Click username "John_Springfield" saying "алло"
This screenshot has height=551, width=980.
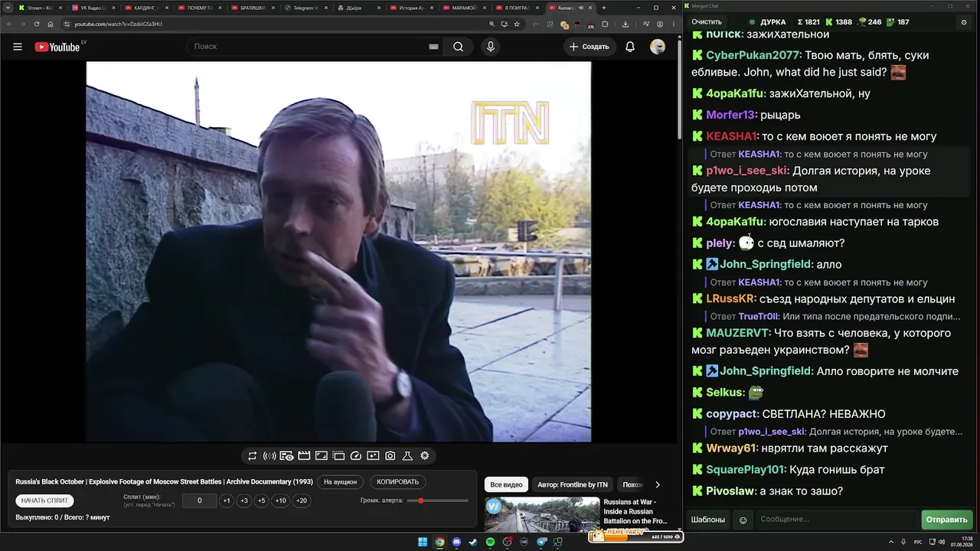[766, 265]
